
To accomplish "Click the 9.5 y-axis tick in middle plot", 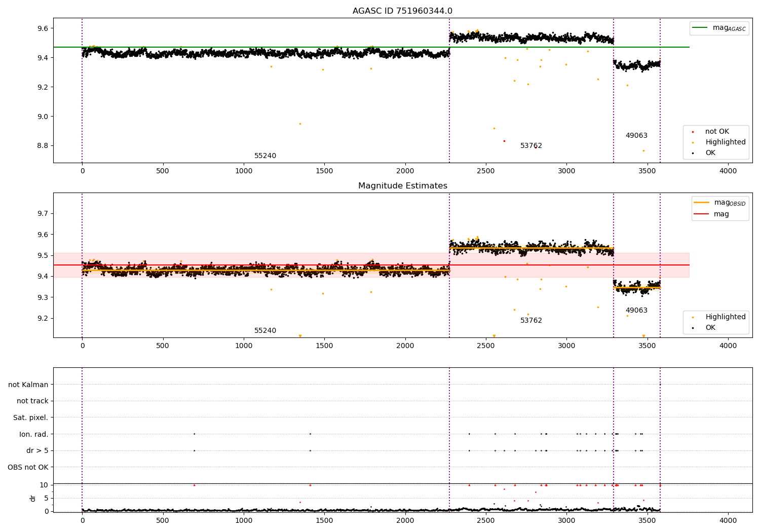I will tap(42, 255).
